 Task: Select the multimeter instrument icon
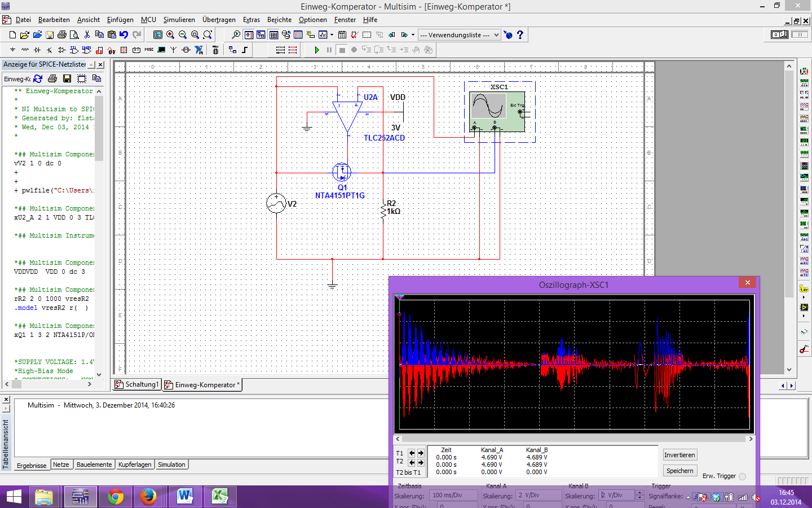point(804,71)
